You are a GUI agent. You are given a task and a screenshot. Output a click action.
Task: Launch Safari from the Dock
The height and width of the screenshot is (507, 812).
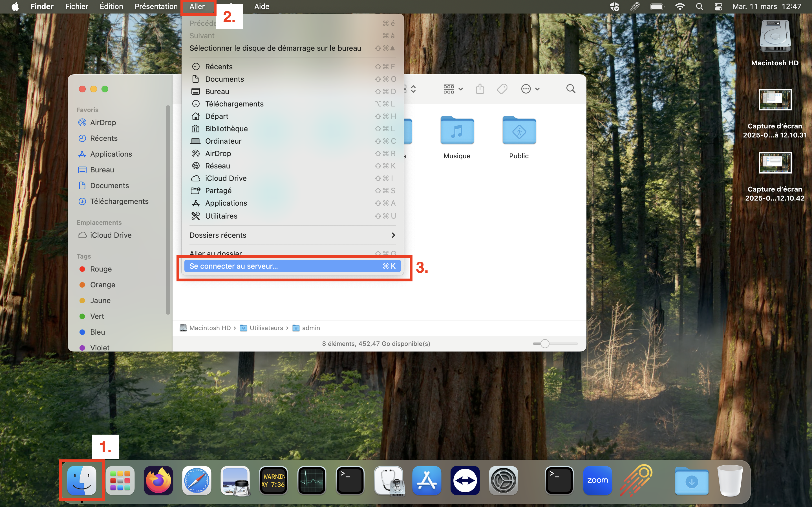tap(197, 480)
